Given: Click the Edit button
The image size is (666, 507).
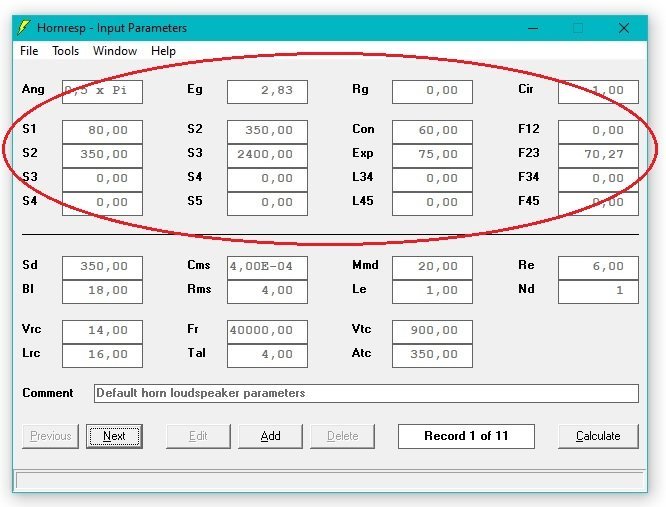Looking at the screenshot, I should coord(198,436).
